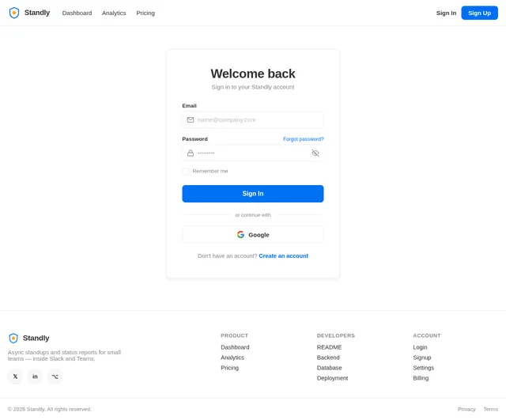Click the PRODUCT column heading
The image size is (506, 420).
[235, 335]
